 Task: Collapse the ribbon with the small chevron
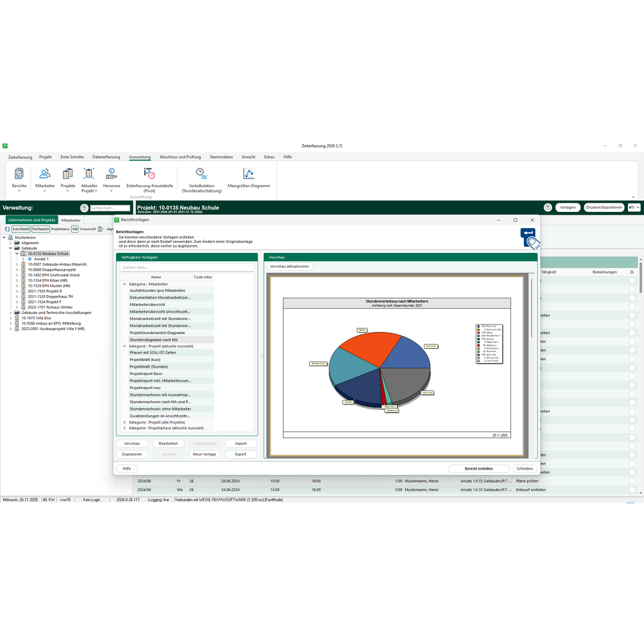(633, 197)
